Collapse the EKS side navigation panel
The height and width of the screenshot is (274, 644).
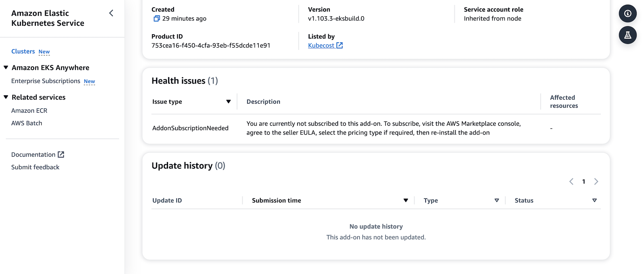[111, 13]
